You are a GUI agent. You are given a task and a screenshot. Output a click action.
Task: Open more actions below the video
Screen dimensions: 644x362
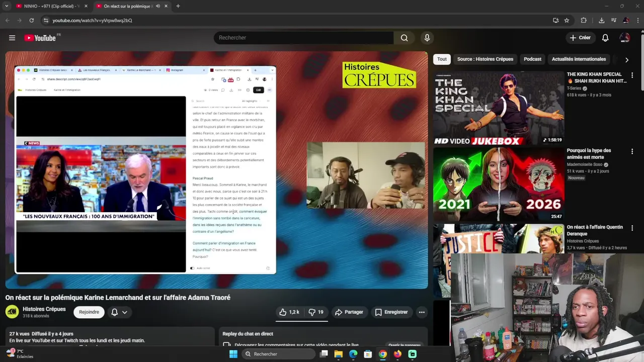coord(422,312)
